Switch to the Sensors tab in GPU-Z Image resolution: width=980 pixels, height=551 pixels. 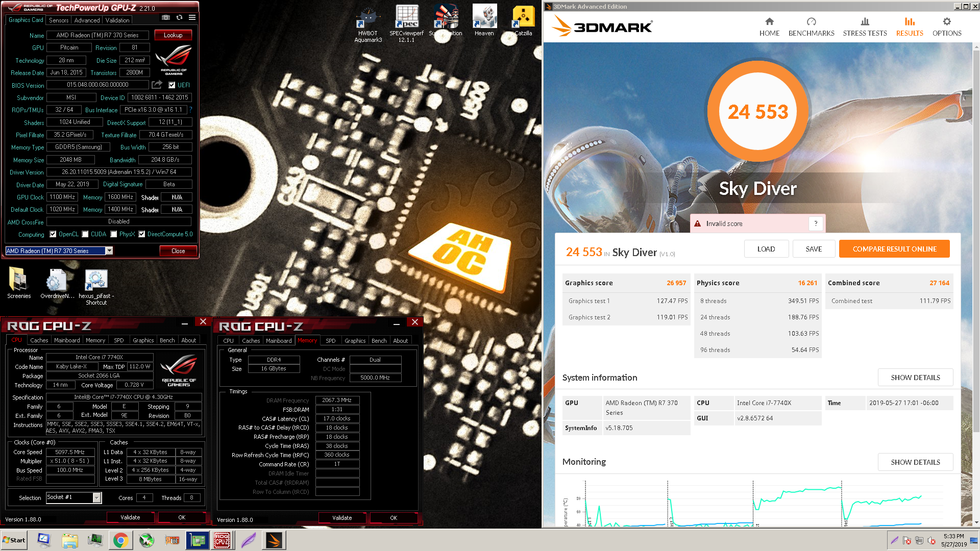[59, 20]
